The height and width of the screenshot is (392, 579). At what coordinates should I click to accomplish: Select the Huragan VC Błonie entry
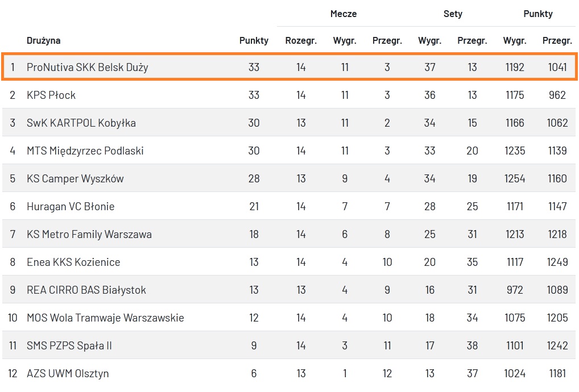point(71,206)
